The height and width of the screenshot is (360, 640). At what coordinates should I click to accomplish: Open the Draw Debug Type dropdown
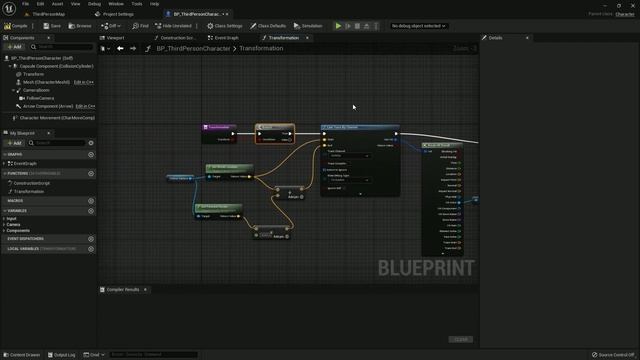pyautogui.click(x=349, y=180)
